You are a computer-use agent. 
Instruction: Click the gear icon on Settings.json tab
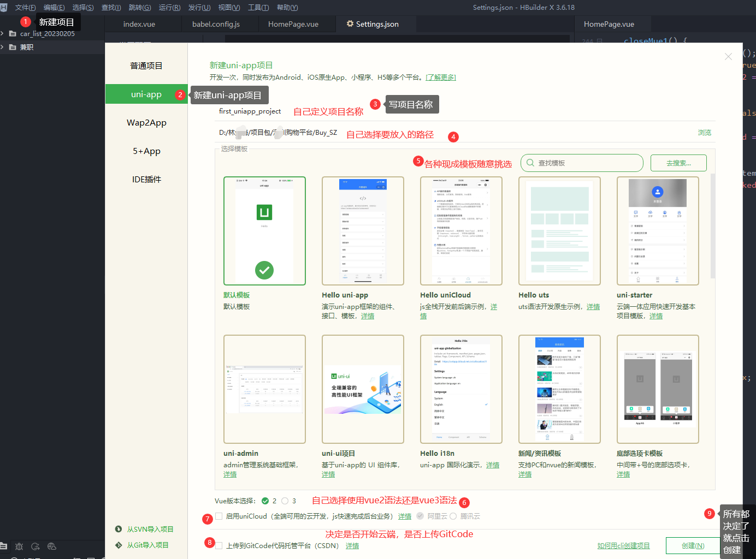coord(350,24)
